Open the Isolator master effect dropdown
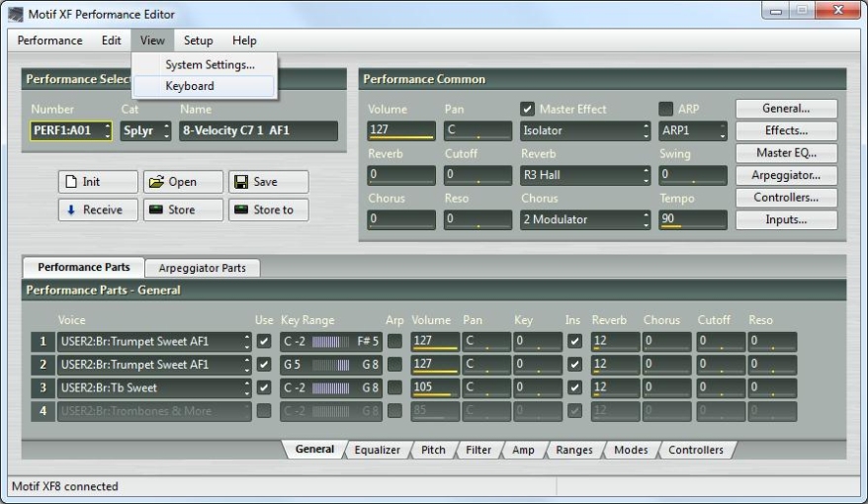The height and width of the screenshot is (504, 868). pos(585,131)
